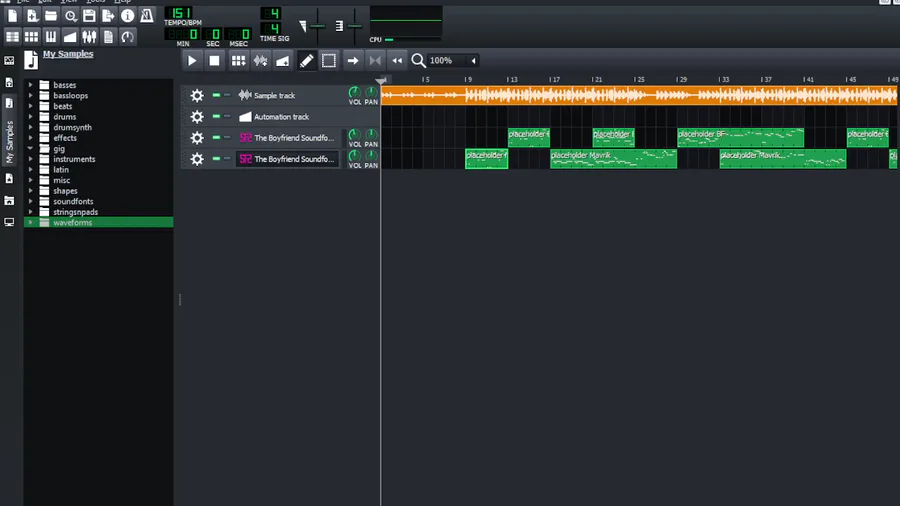
Task: Select the pencil draw mode tool
Action: pyautogui.click(x=307, y=60)
